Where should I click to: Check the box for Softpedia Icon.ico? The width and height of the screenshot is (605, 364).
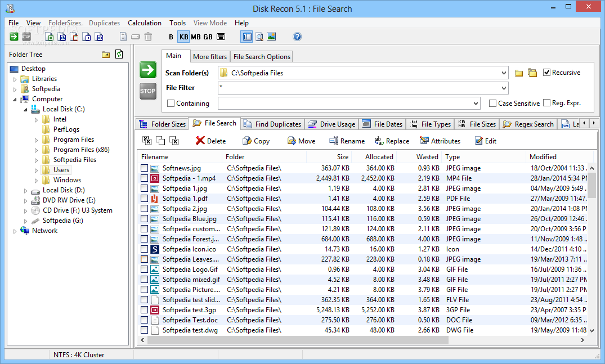click(x=144, y=249)
